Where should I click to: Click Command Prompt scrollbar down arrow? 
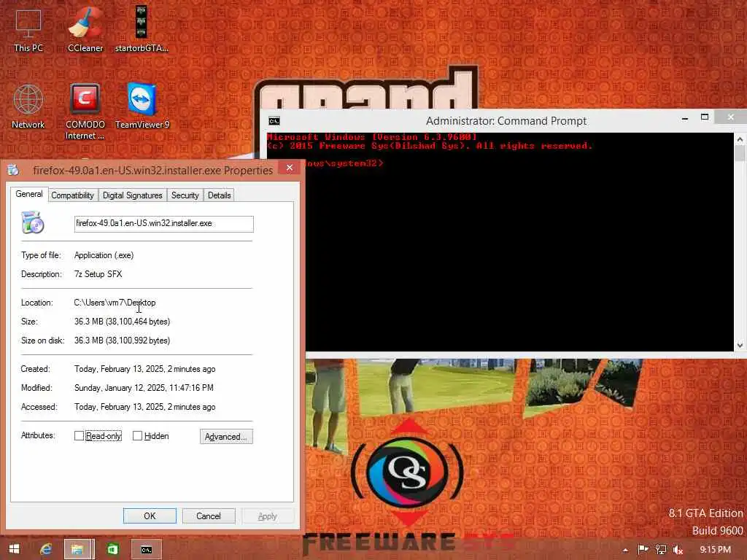pyautogui.click(x=740, y=345)
